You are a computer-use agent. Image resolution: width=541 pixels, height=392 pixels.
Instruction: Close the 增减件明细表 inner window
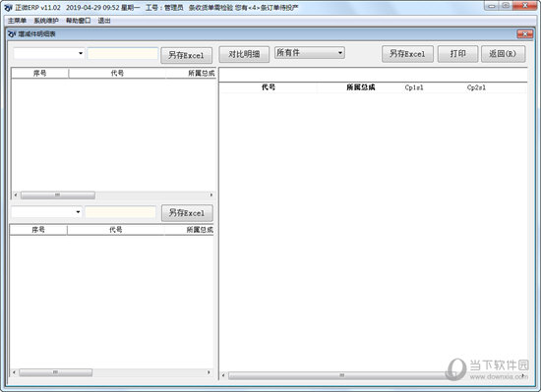point(525,33)
